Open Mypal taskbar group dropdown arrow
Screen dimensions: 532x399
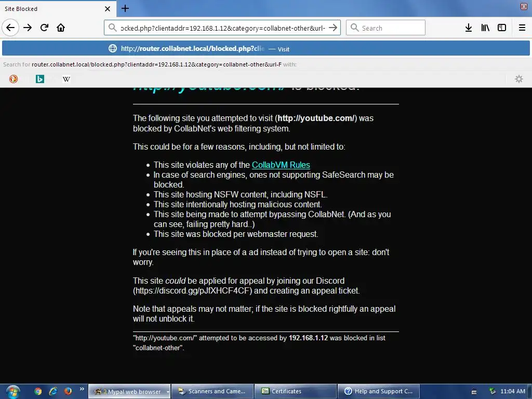168,392
